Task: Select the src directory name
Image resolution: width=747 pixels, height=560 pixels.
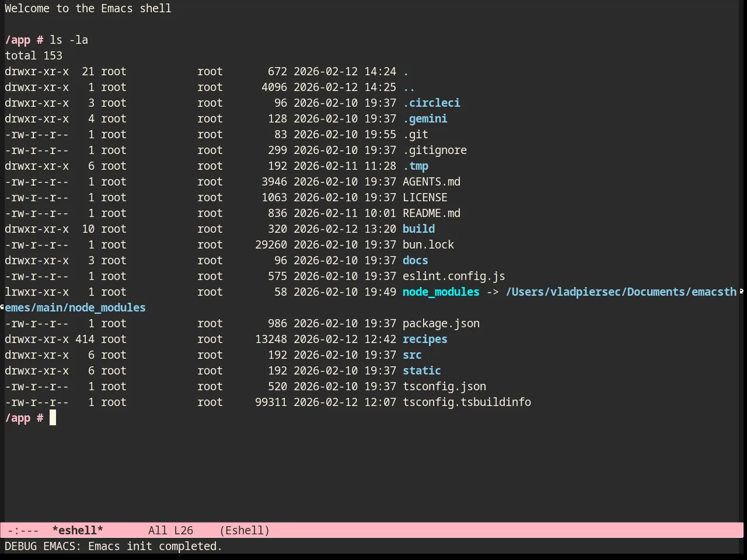Action: pos(412,355)
